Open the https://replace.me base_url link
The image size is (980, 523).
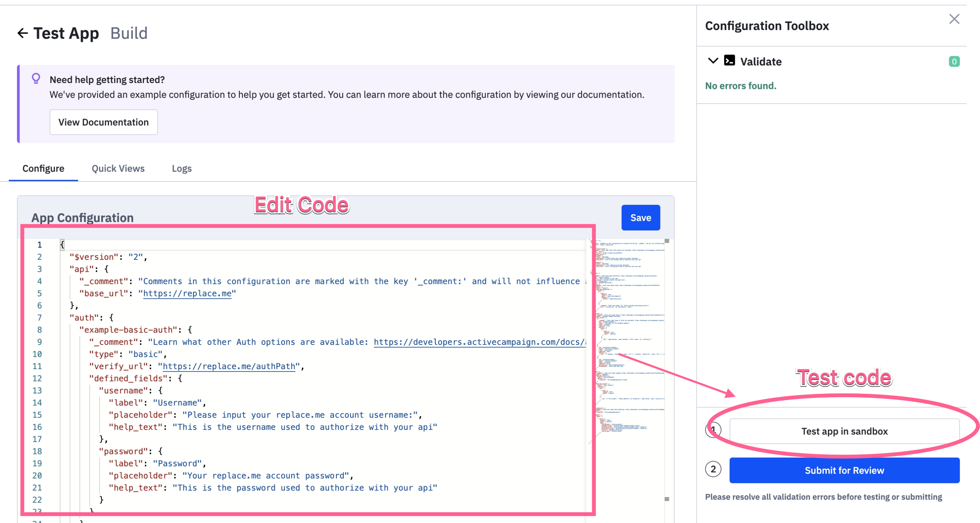[x=187, y=293]
